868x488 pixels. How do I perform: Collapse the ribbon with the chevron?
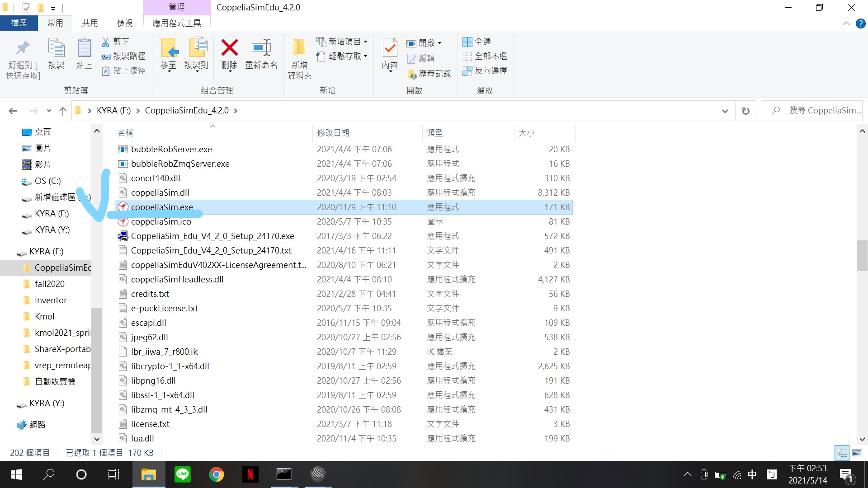pyautogui.click(x=846, y=23)
